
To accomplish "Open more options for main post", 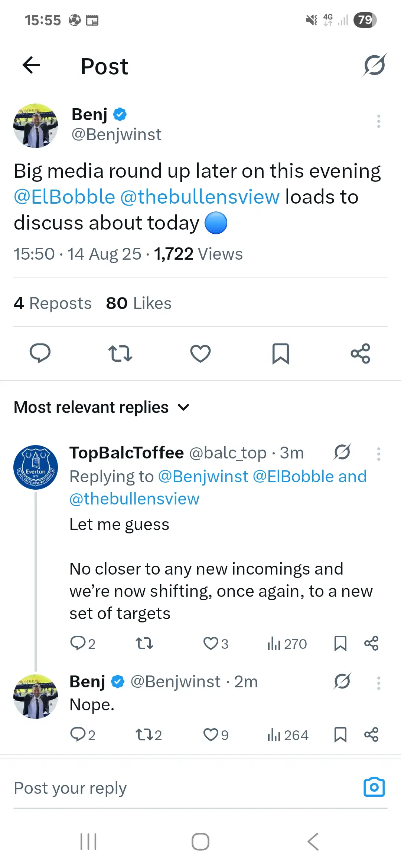I will click(x=378, y=121).
